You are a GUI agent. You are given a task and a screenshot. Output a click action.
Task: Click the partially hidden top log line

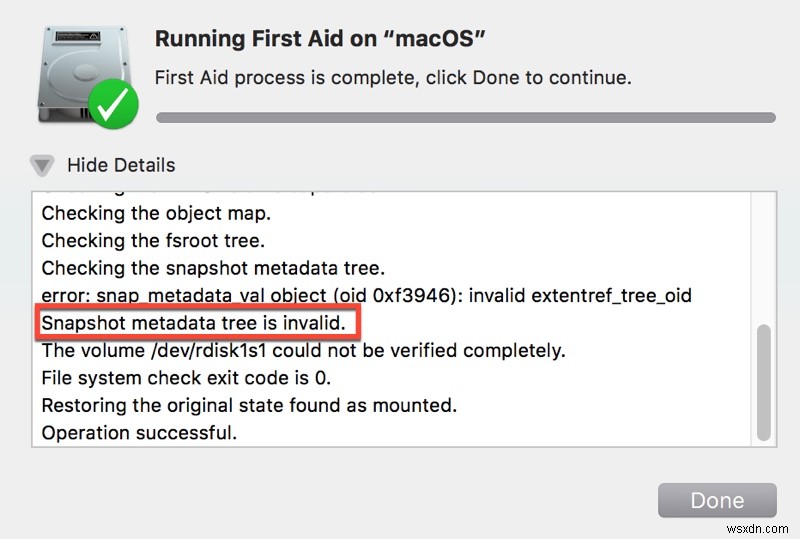tap(210, 190)
